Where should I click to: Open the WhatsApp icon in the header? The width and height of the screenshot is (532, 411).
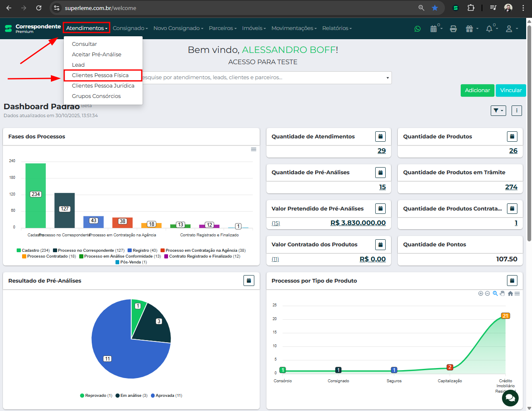(x=417, y=29)
